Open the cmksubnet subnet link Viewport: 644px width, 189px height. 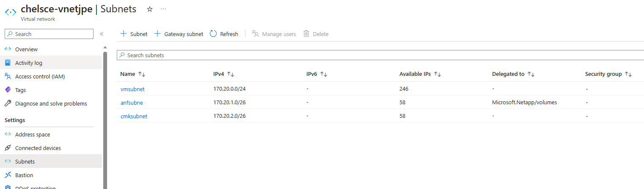pos(134,116)
